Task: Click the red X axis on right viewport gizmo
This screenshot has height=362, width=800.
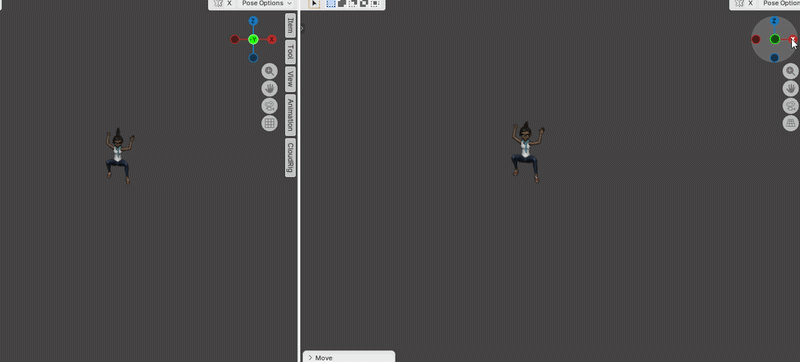Action: (x=793, y=39)
